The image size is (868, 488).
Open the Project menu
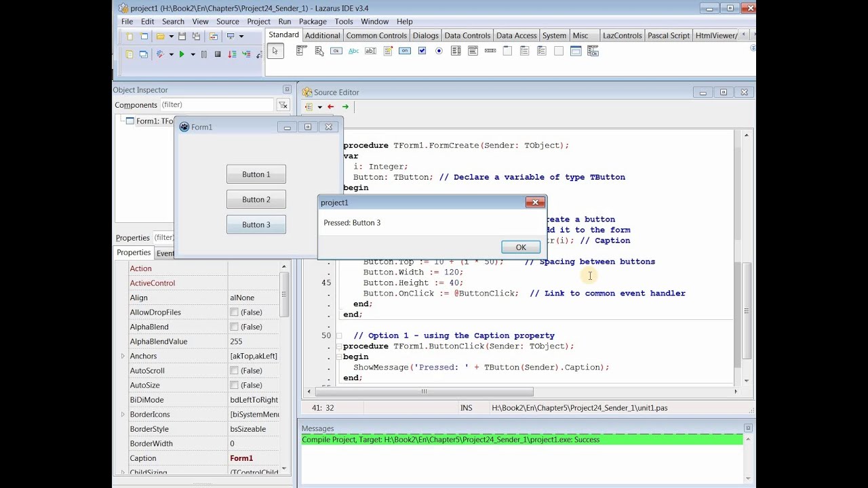[258, 22]
